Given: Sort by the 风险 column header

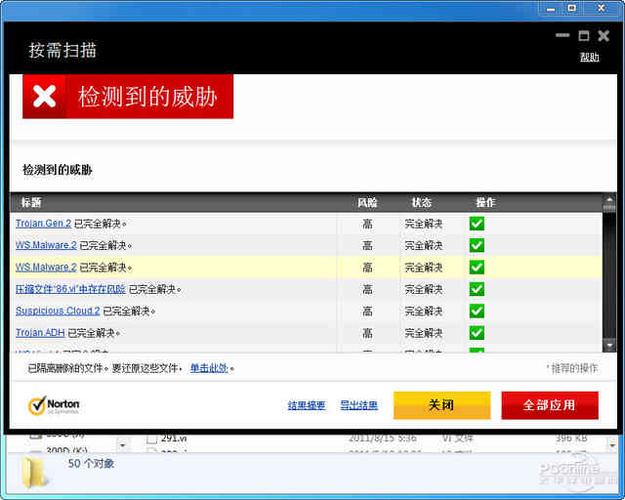Looking at the screenshot, I should click(367, 203).
